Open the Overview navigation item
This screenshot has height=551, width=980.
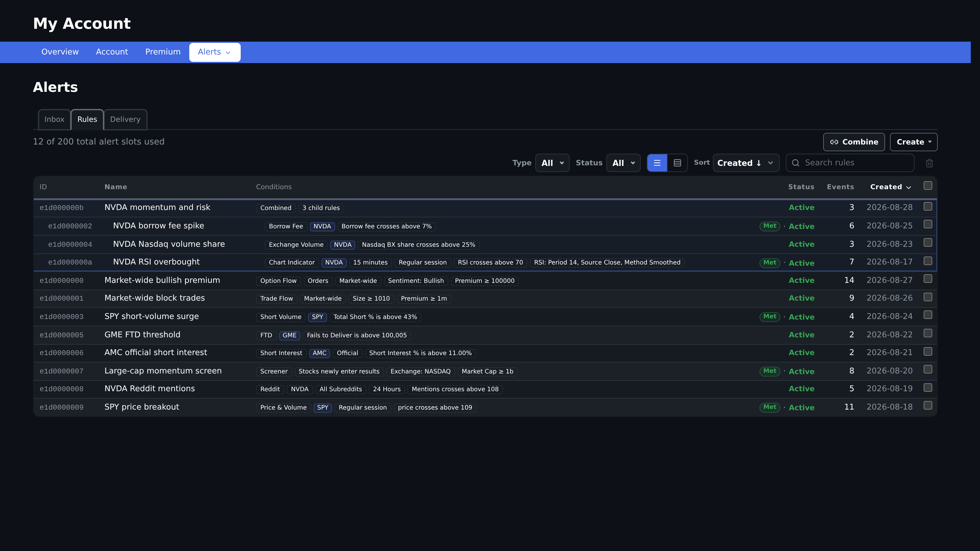click(60, 52)
